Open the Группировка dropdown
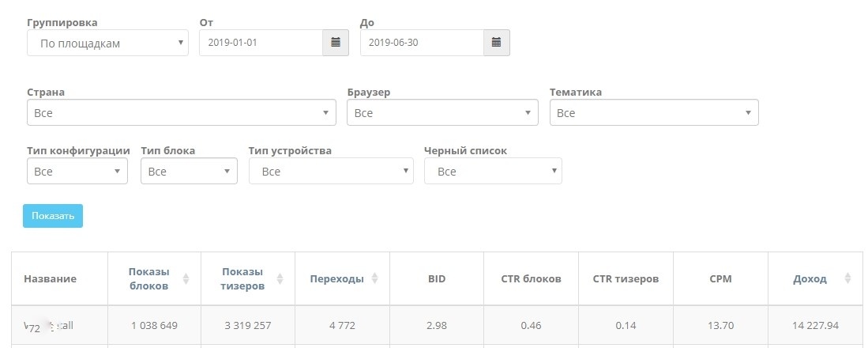Screen dimensions: 868x348 [107, 43]
